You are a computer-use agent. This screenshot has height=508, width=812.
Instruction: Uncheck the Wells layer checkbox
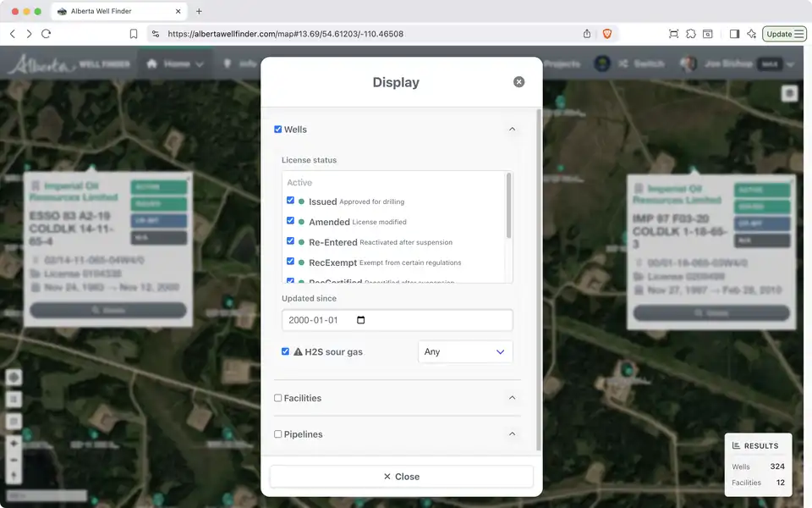coord(278,129)
